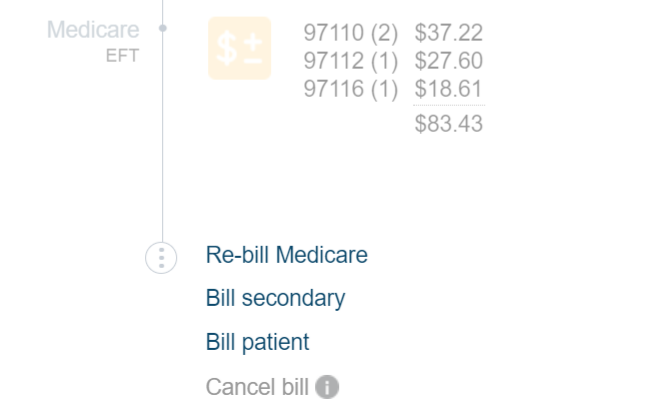Click the $18.61 payment amount
This screenshot has height=413, width=650.
pos(448,88)
